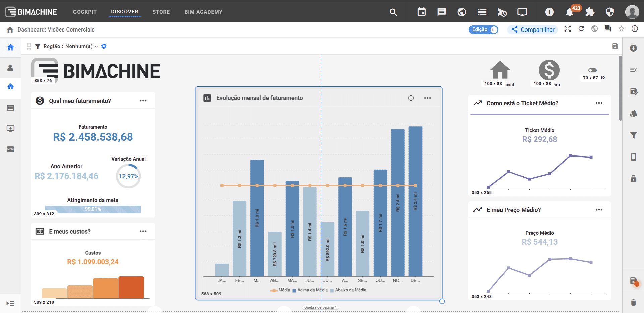Open the calendar icon in top bar
Screen dimensions: 644x313
[422, 12]
